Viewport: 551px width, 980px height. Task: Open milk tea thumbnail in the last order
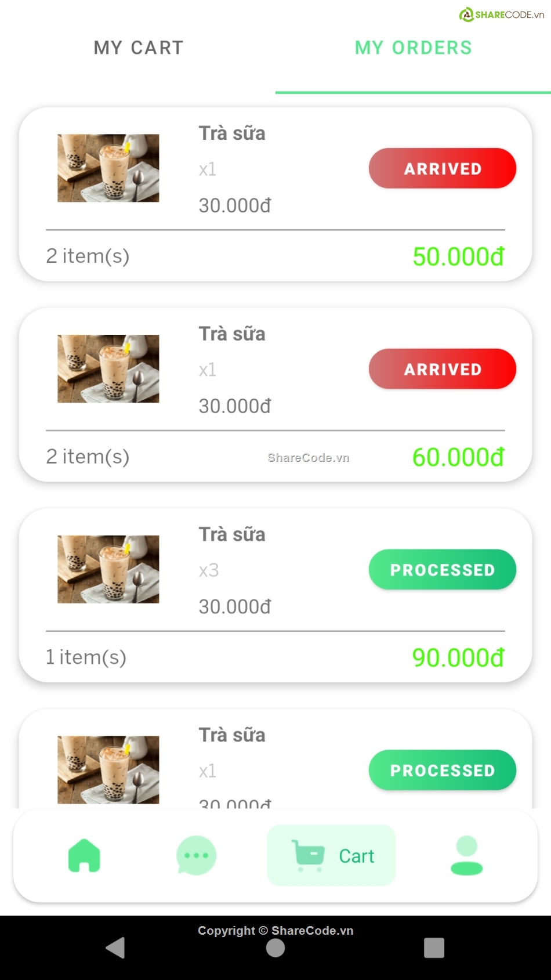click(x=108, y=770)
